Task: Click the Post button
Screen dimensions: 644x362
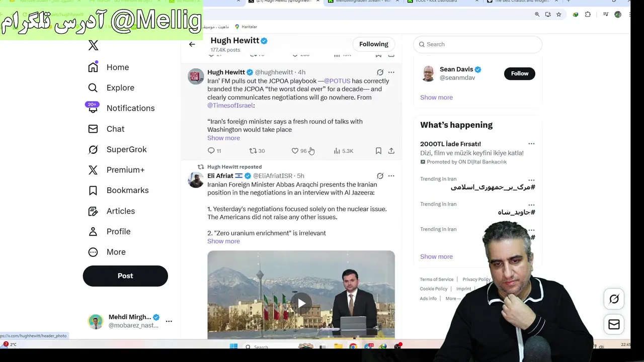Action: coord(125,276)
